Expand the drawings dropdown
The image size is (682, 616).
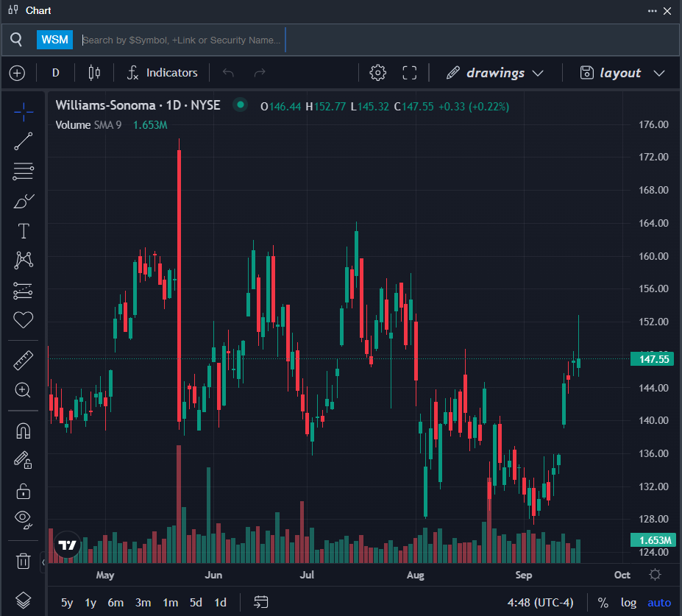pos(495,73)
